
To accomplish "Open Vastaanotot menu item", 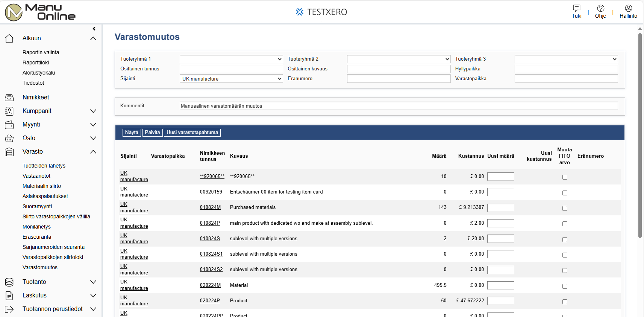I will (36, 176).
